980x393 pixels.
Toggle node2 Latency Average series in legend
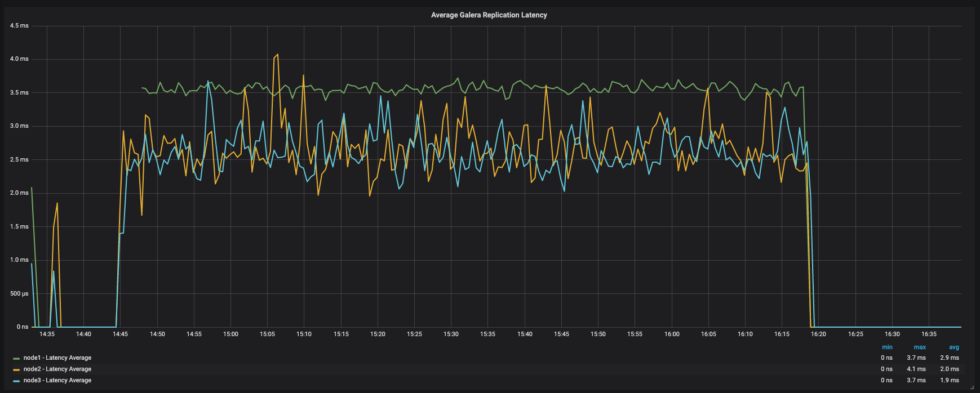point(57,369)
